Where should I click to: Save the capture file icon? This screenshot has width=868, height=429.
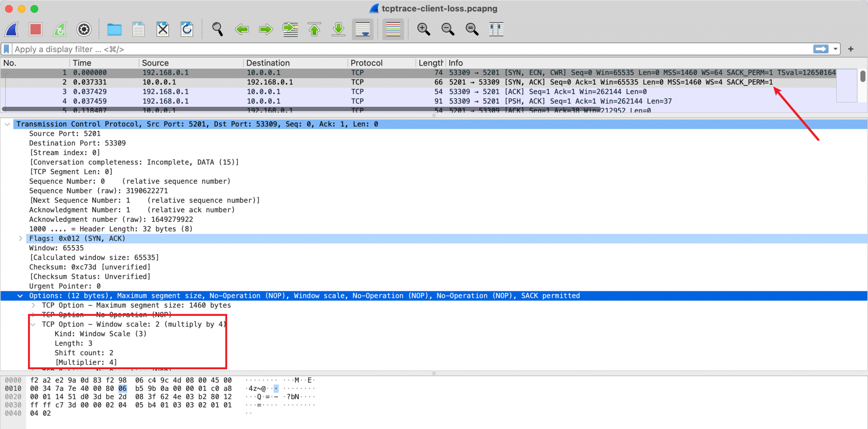[x=139, y=29]
